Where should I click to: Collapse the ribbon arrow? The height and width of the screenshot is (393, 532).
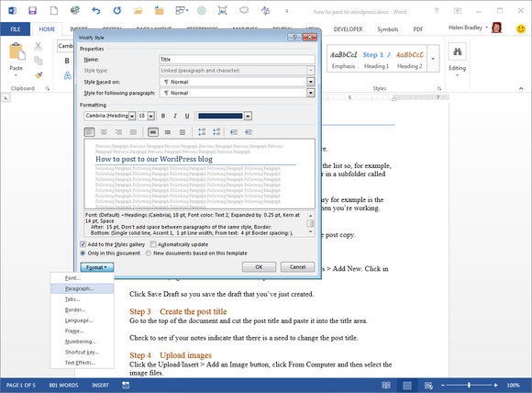521,88
